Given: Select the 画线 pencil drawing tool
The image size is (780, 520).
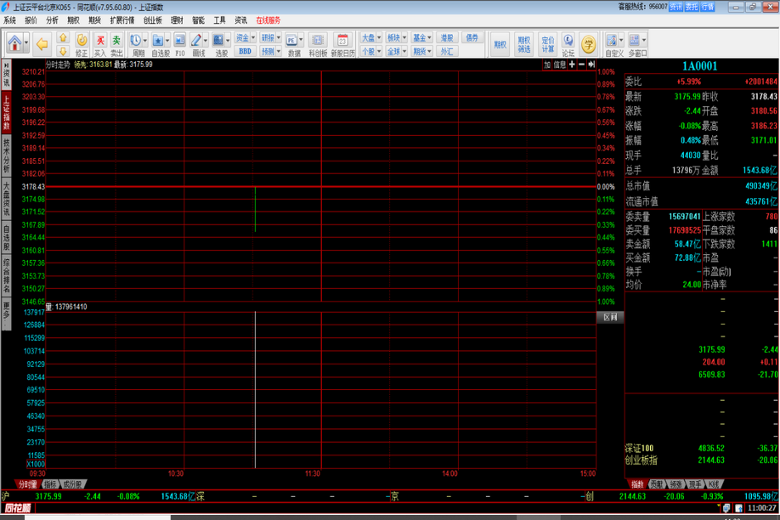Looking at the screenshot, I should [x=196, y=40].
